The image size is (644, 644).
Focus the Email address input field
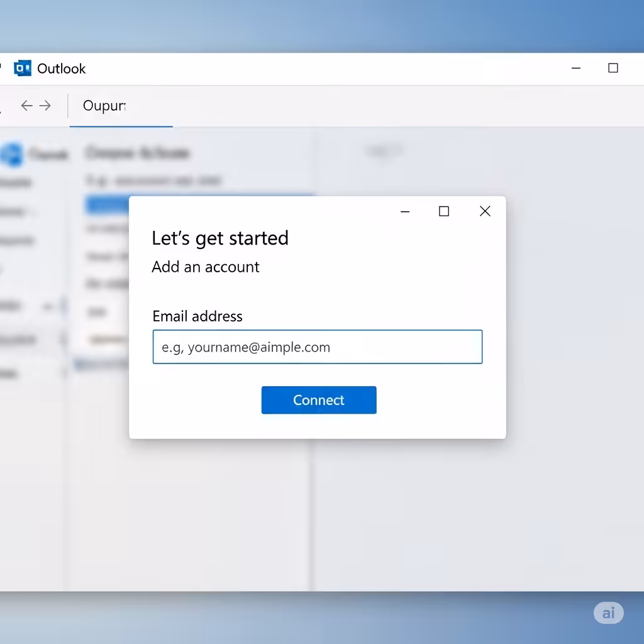(318, 347)
